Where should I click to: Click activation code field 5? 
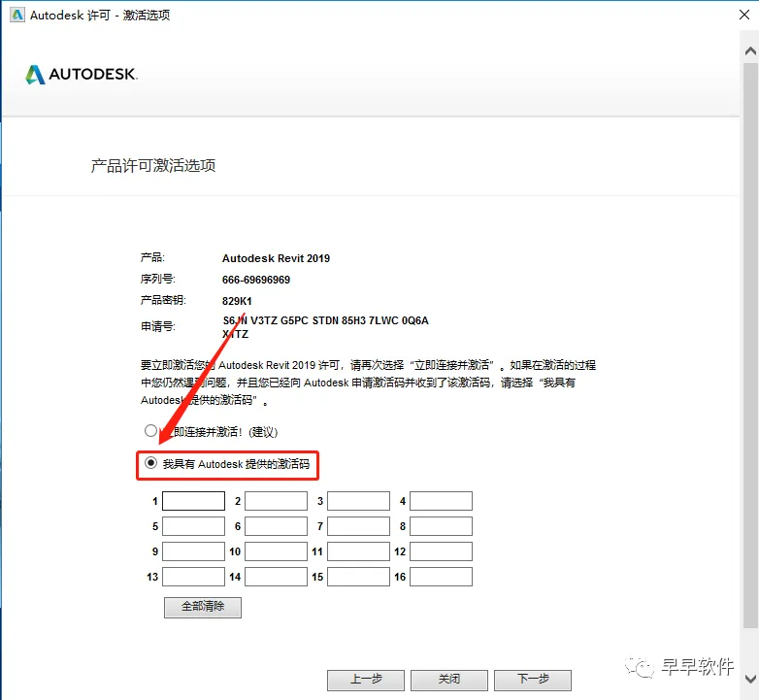193,526
